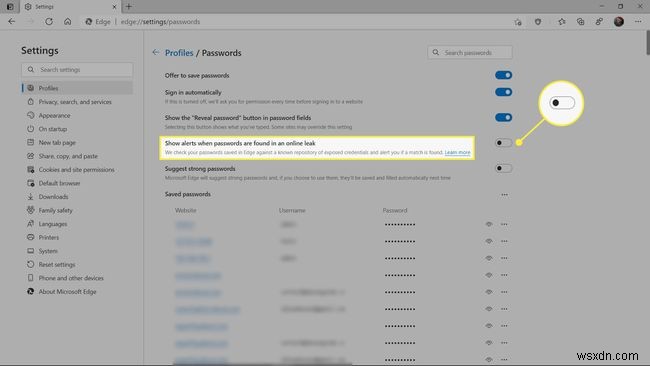The height and width of the screenshot is (366, 650).
Task: Open the profile avatar menu
Action: point(618,22)
